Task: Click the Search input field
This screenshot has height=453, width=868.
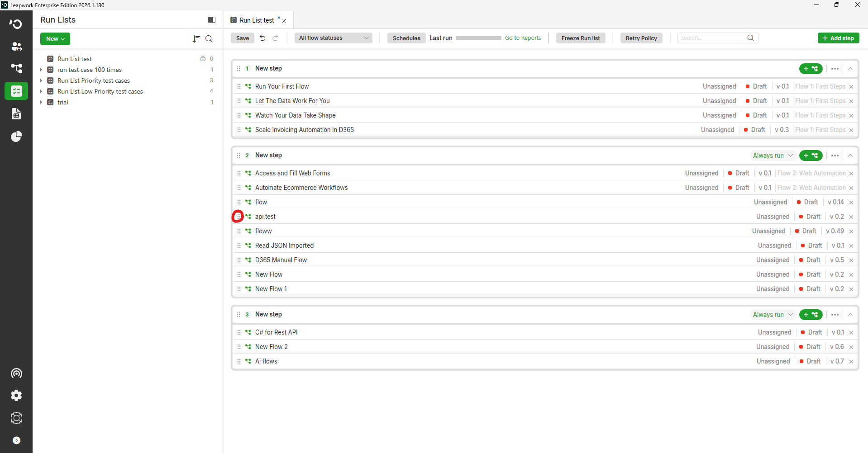Action: (718, 38)
